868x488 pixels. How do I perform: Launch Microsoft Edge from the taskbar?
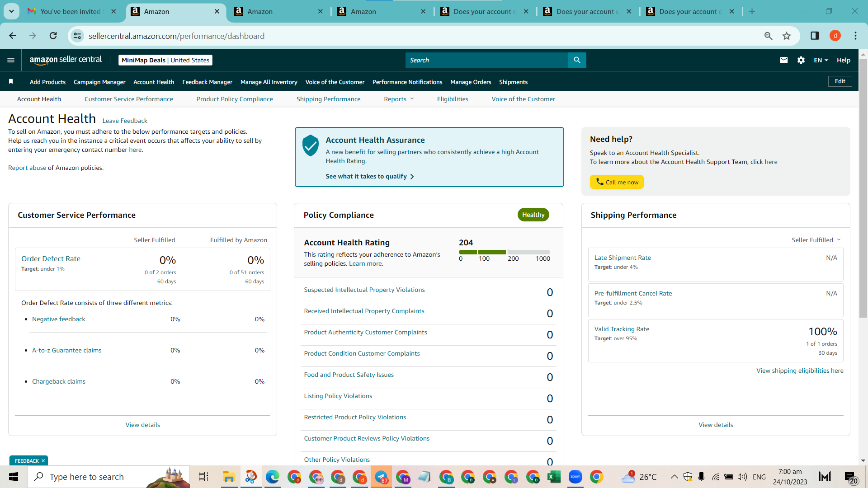272,477
